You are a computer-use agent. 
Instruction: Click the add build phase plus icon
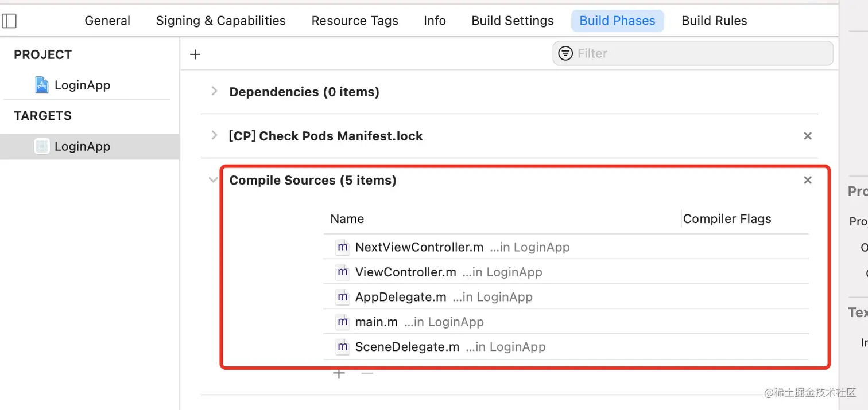(x=195, y=54)
